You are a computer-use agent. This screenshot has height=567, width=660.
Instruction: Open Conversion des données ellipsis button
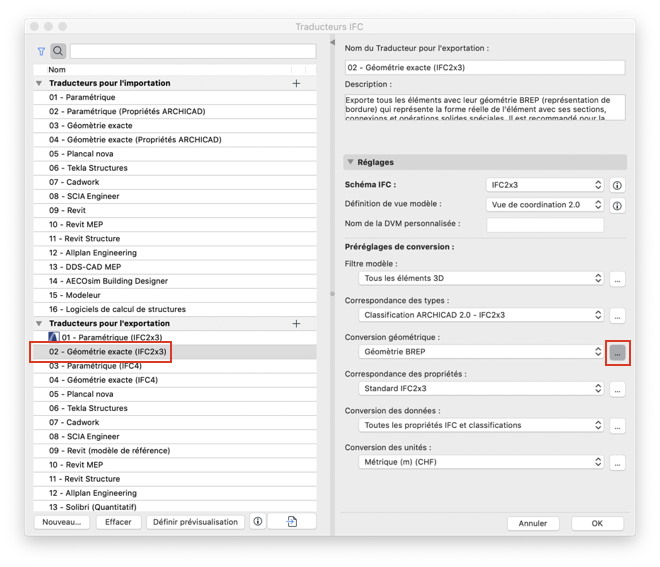[x=617, y=426]
